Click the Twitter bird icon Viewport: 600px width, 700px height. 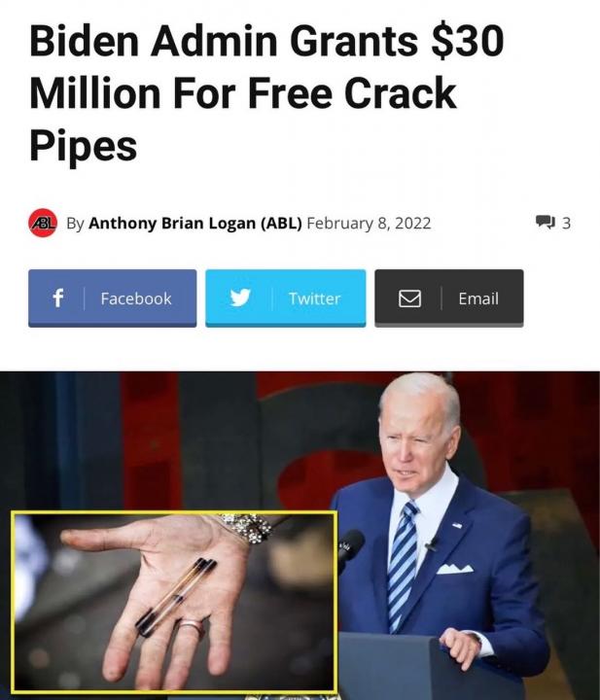[240, 297]
